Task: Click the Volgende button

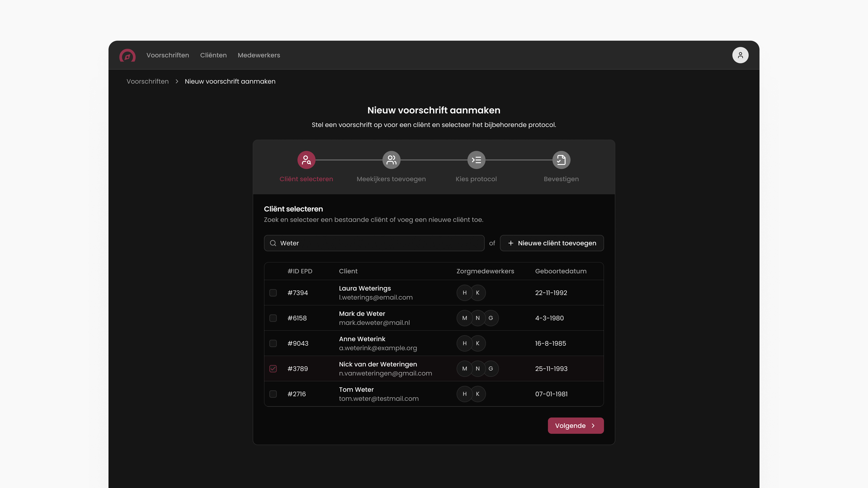Action: click(576, 426)
